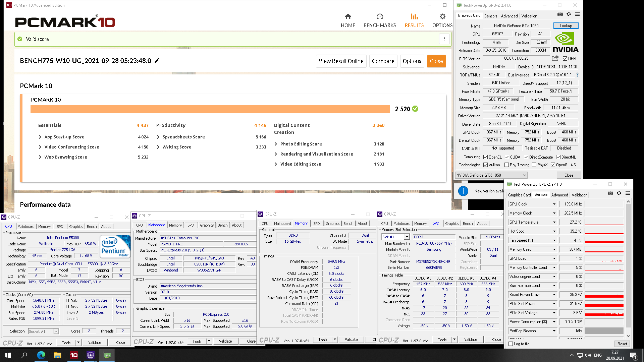Expand Video Conferencing Score
This screenshot has width=644, height=362.
[x=40, y=147]
